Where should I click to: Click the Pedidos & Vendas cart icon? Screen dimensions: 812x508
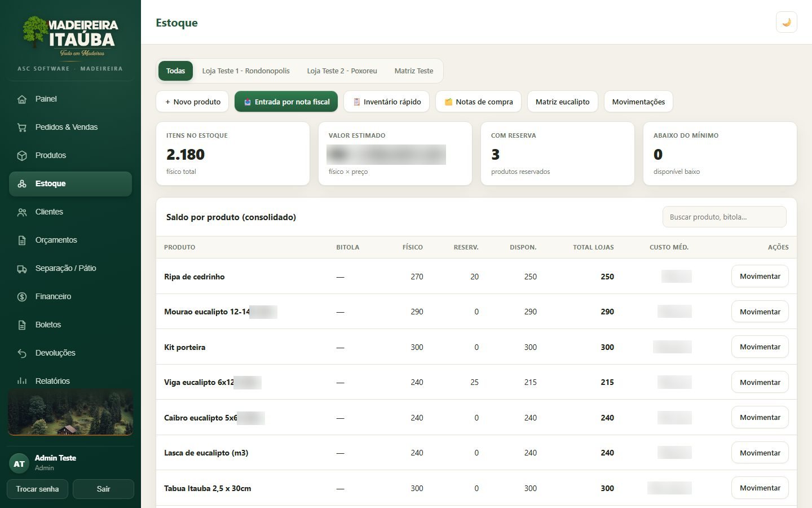22,127
